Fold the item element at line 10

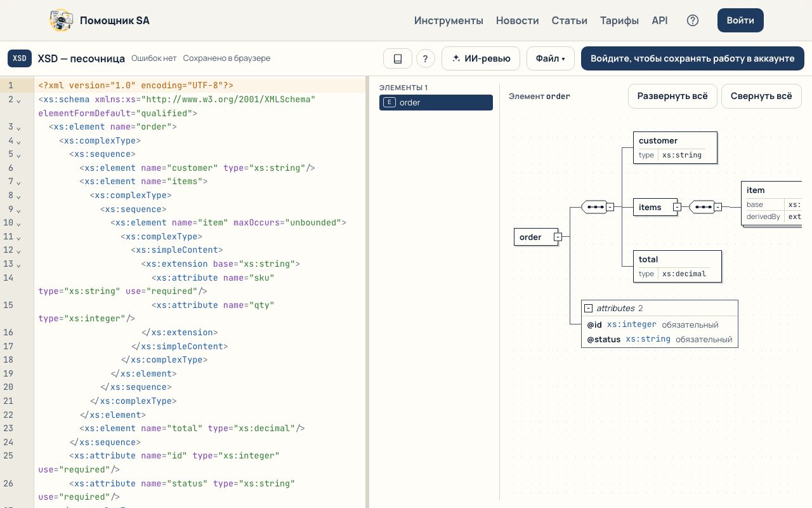[x=18, y=224]
